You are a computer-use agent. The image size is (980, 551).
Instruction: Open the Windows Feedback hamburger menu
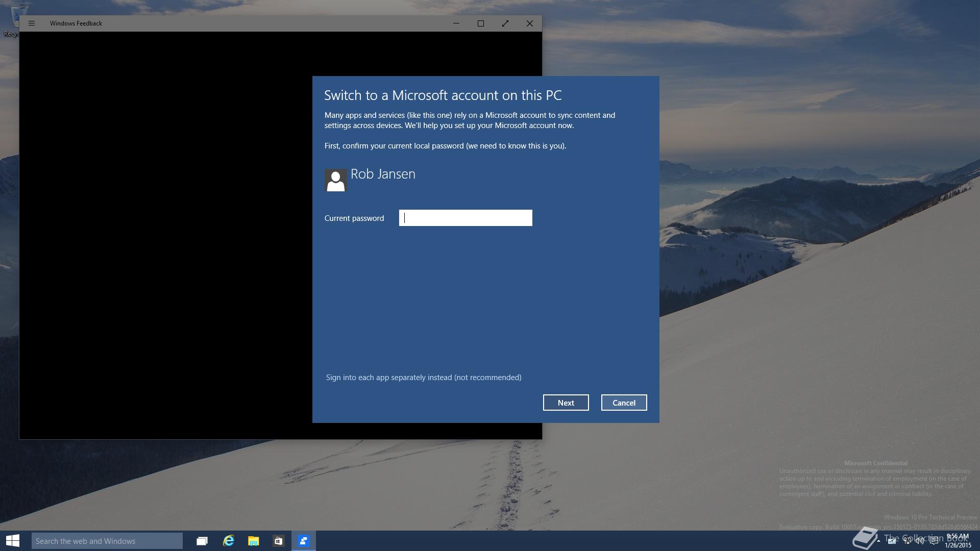tap(32, 23)
